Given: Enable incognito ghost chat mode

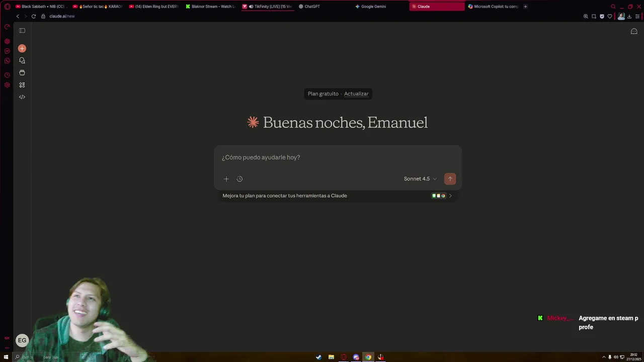Looking at the screenshot, I should tap(634, 31).
